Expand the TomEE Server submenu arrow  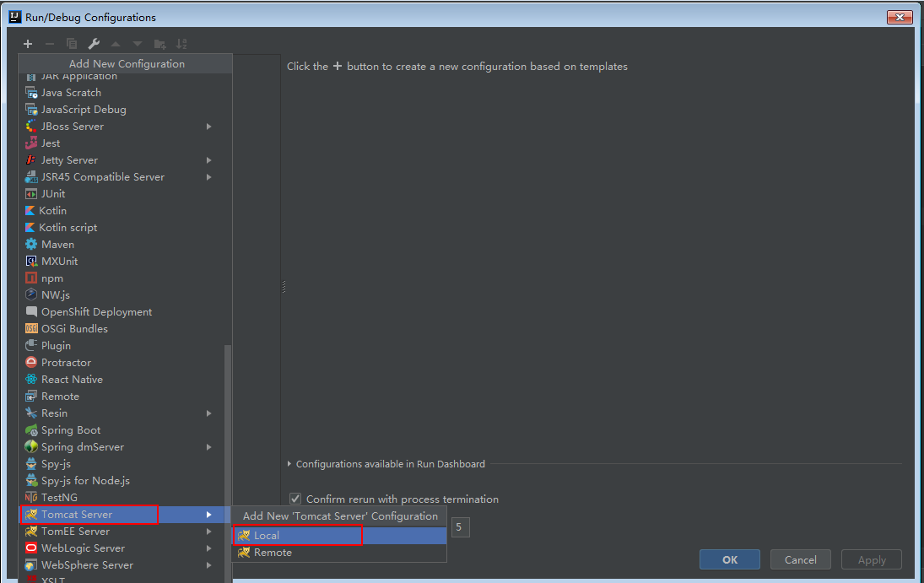point(208,532)
